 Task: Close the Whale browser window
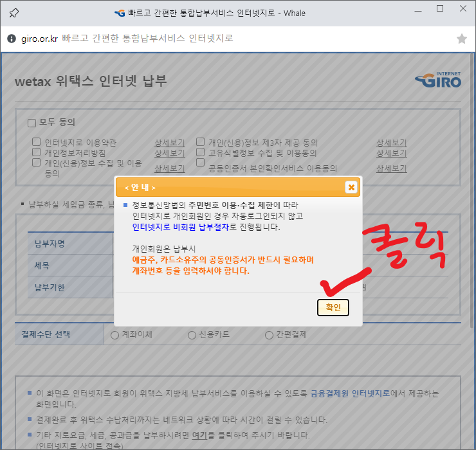click(463, 8)
